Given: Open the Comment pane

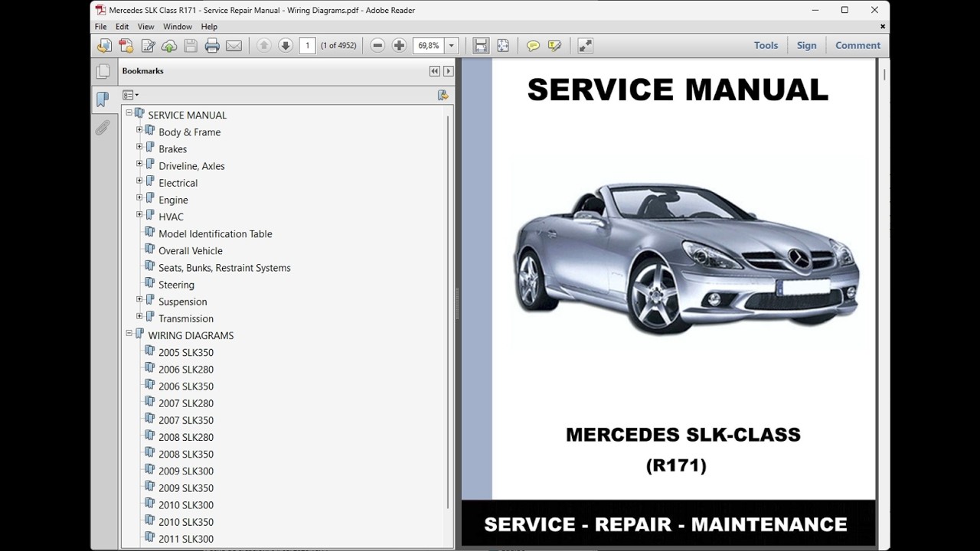Looking at the screenshot, I should click(858, 45).
